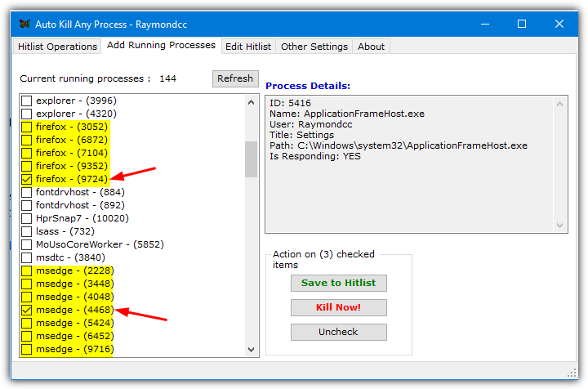
Task: Uncheck msedge (4468) checkbox
Action: coord(27,310)
